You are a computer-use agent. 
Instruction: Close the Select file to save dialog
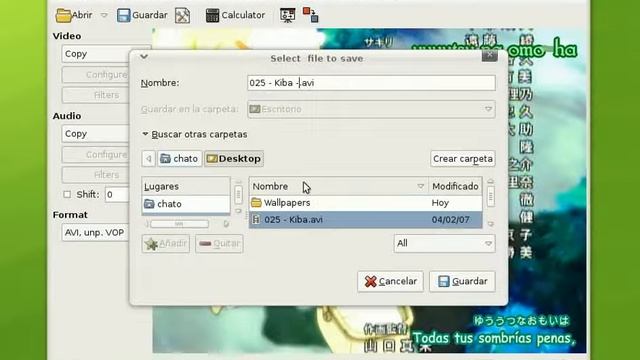490,55
